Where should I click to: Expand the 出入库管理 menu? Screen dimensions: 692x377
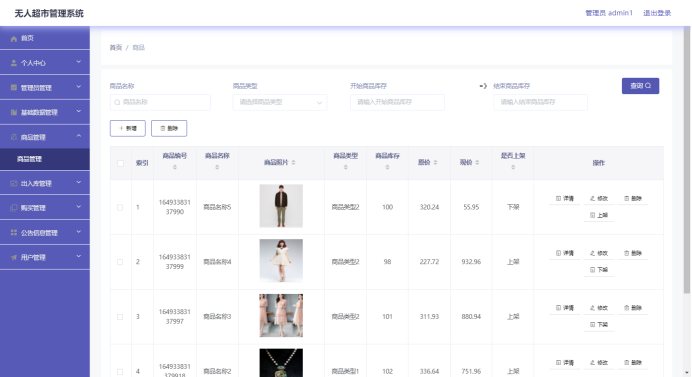pos(45,183)
